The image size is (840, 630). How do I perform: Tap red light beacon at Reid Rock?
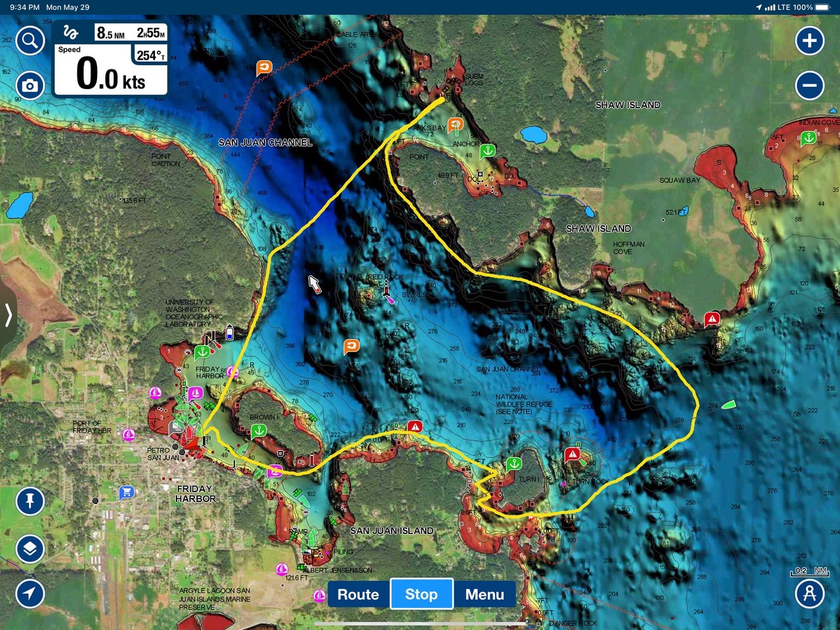tap(387, 289)
